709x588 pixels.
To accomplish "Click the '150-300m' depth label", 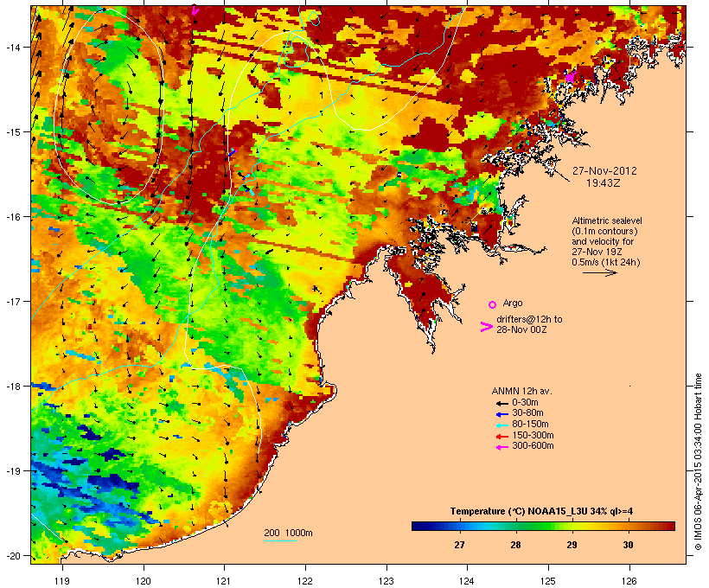I will click(533, 436).
